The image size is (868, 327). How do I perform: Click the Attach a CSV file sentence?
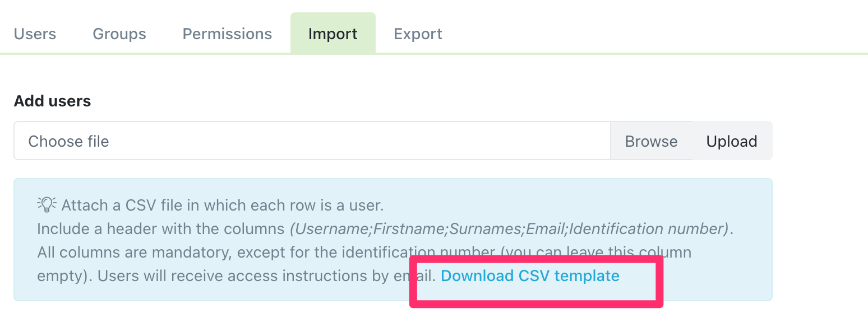point(222,205)
